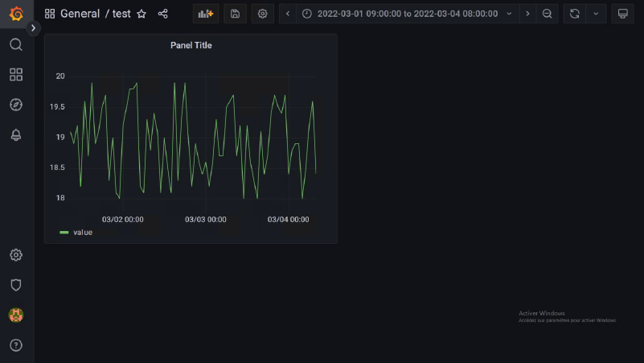This screenshot has width=644, height=363.
Task: Toggle the value series in legend
Action: pos(82,232)
